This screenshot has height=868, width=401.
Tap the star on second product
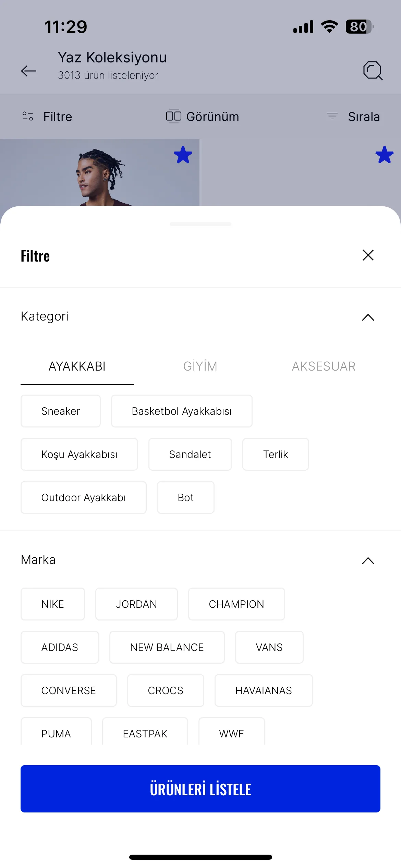(384, 155)
